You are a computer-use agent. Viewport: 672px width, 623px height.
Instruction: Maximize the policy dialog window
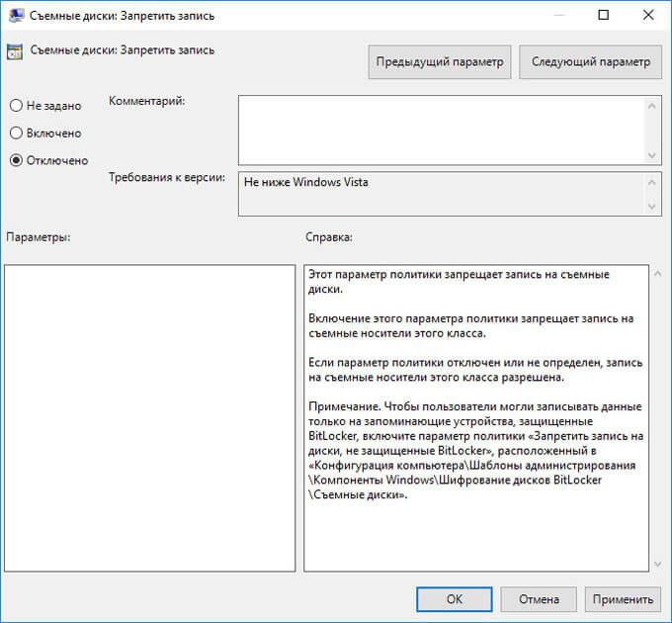pos(603,16)
